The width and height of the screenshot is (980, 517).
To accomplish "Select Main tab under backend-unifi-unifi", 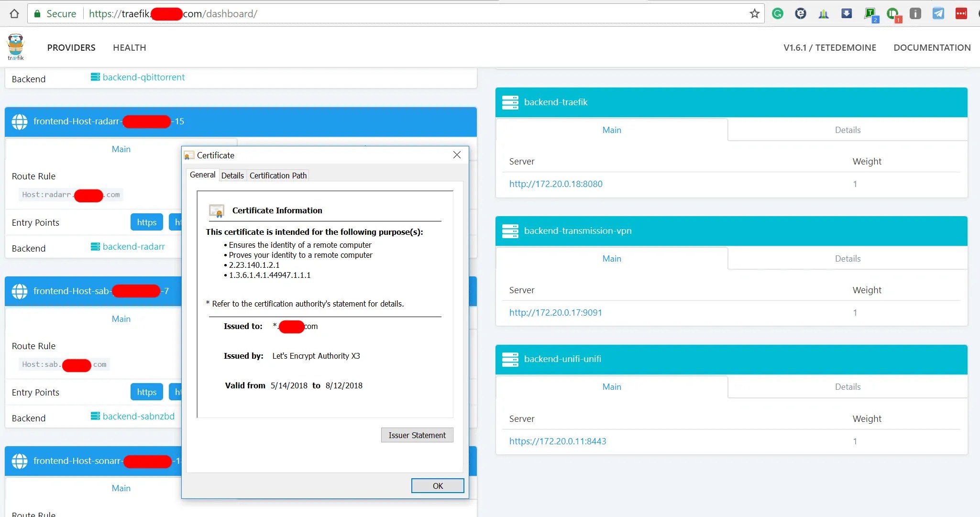I will click(x=612, y=387).
